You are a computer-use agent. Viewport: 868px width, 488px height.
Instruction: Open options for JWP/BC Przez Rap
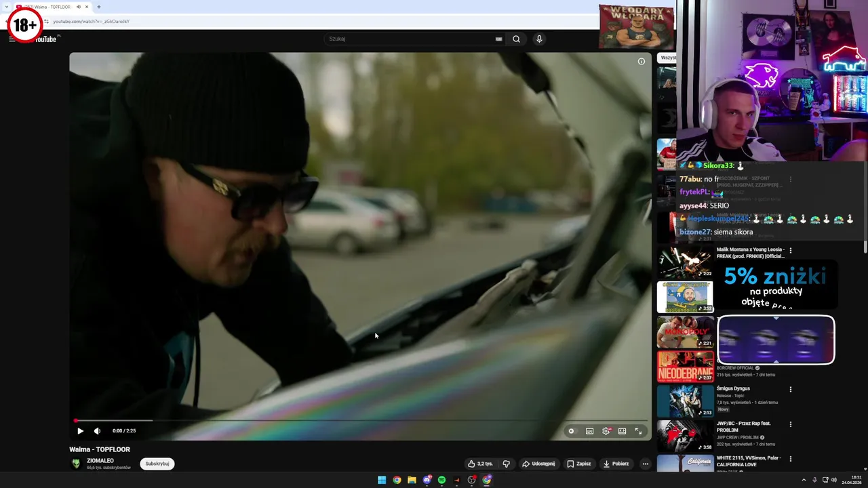pos(790,424)
